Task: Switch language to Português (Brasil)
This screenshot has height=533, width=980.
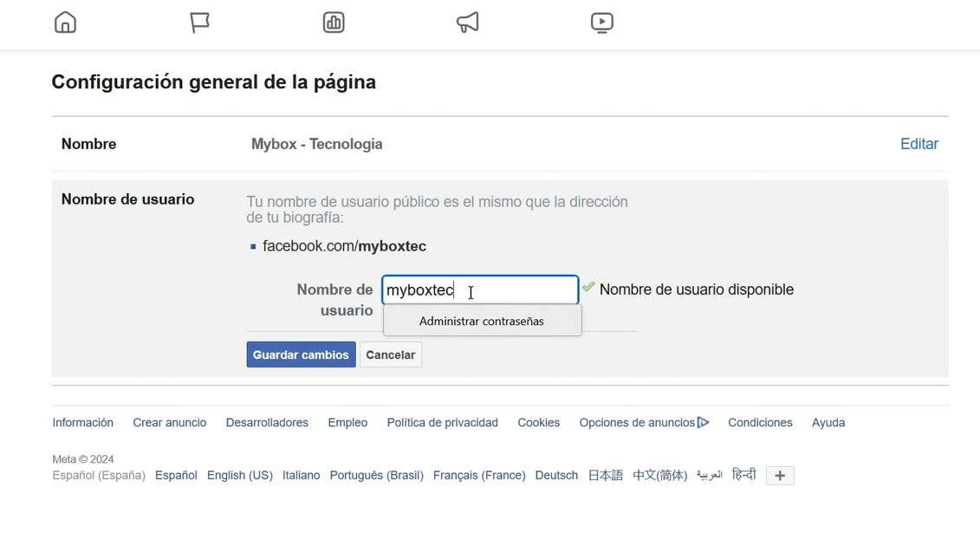Action: 376,476
